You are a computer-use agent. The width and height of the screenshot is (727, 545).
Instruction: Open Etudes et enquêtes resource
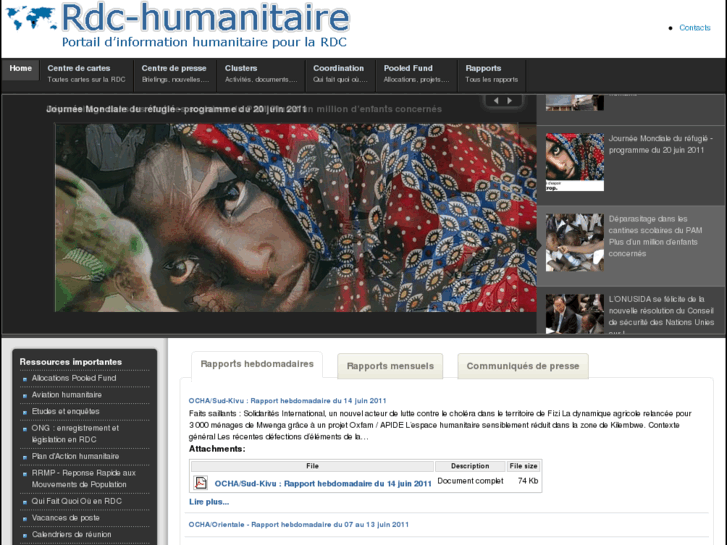pos(65,411)
